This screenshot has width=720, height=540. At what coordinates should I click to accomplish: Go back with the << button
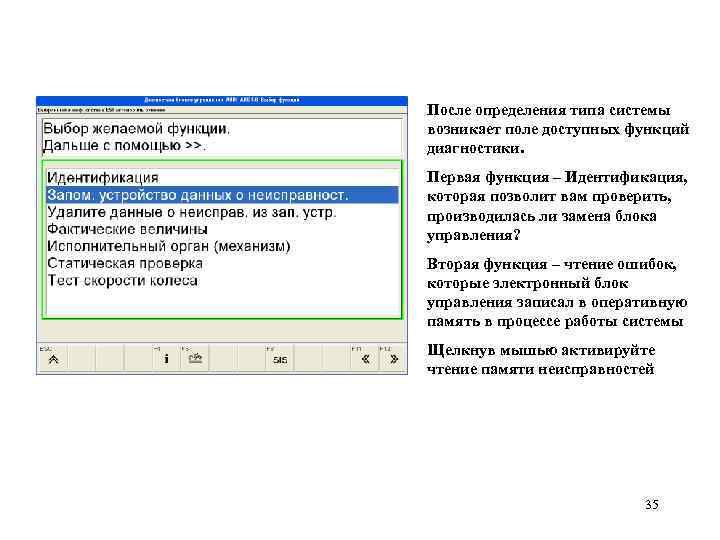click(x=365, y=359)
